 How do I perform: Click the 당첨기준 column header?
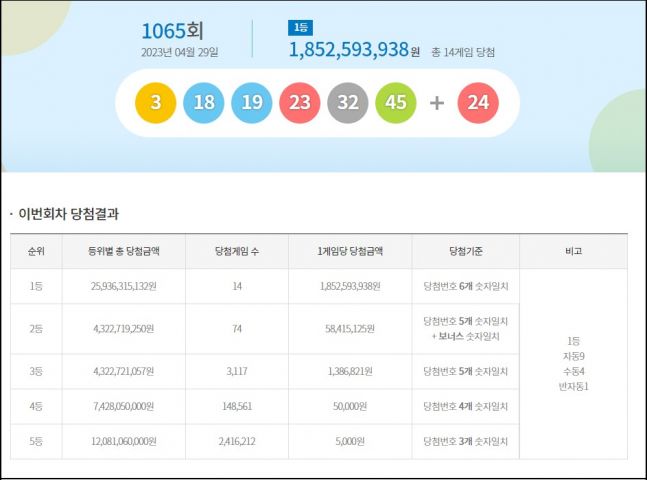point(466,251)
